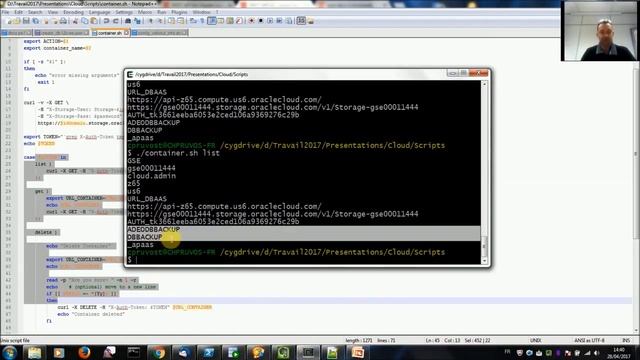Click the Print toolbar icon
The height and width of the screenshot is (360, 640).
(63, 21)
